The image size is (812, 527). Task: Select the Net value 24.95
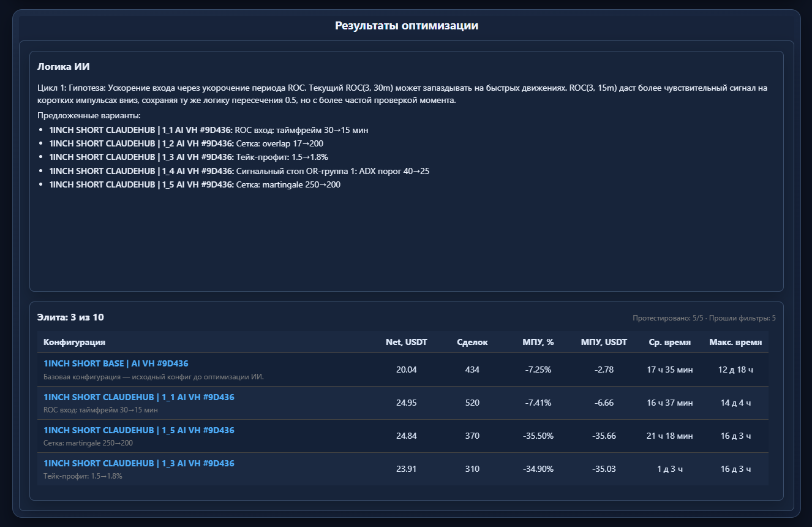coord(407,403)
